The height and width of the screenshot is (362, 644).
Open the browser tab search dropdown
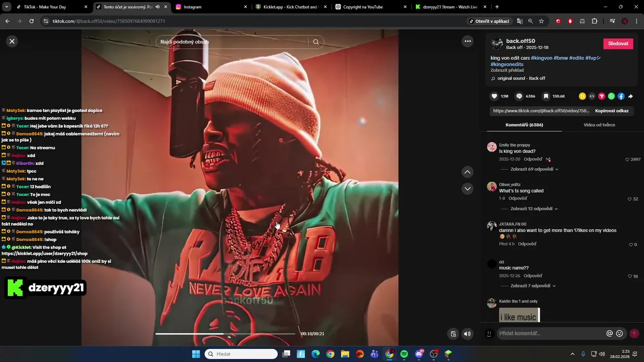pyautogui.click(x=7, y=7)
